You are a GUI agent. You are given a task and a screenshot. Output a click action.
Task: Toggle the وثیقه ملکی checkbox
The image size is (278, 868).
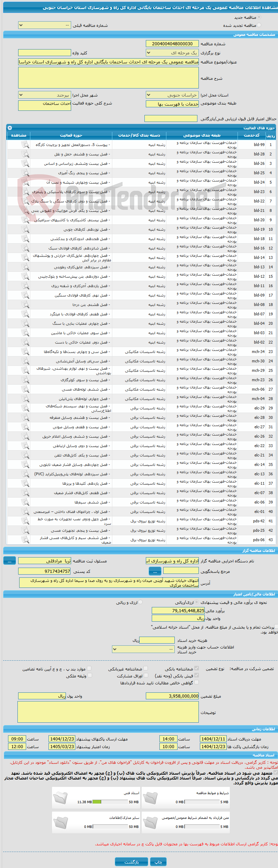click(x=89, y=675)
